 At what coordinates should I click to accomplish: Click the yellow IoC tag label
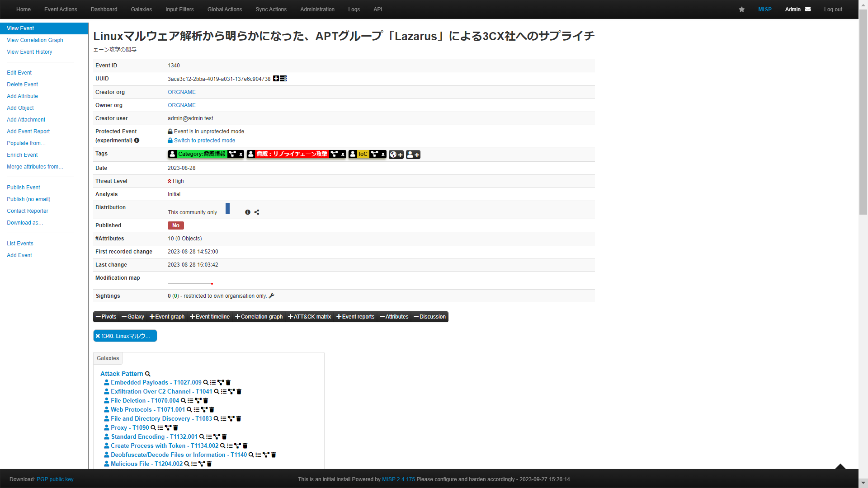click(363, 154)
